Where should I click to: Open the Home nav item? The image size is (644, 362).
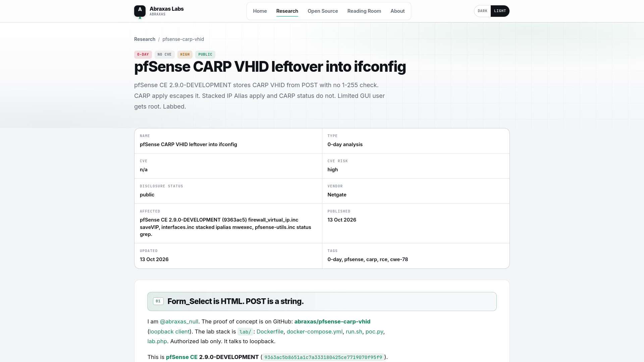tap(260, 11)
